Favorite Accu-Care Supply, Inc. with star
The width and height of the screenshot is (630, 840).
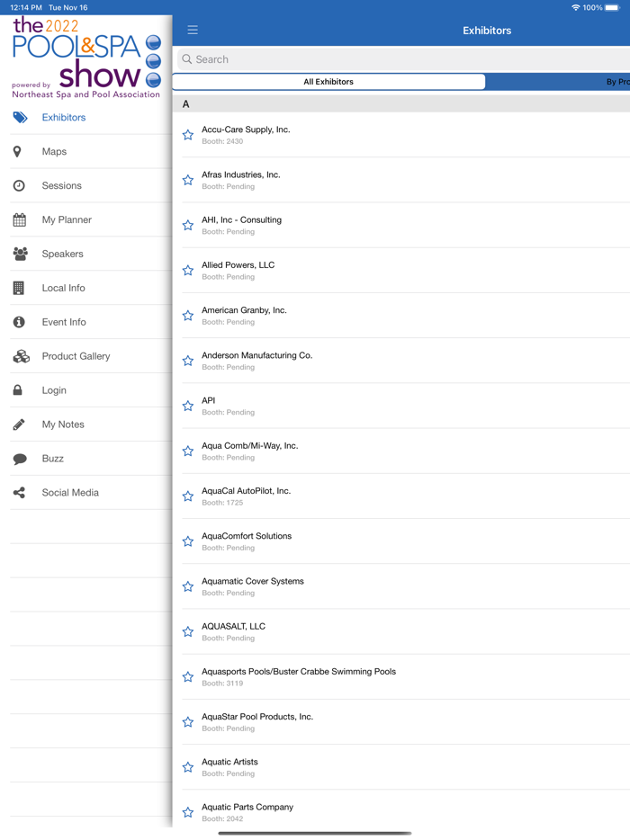click(x=188, y=135)
